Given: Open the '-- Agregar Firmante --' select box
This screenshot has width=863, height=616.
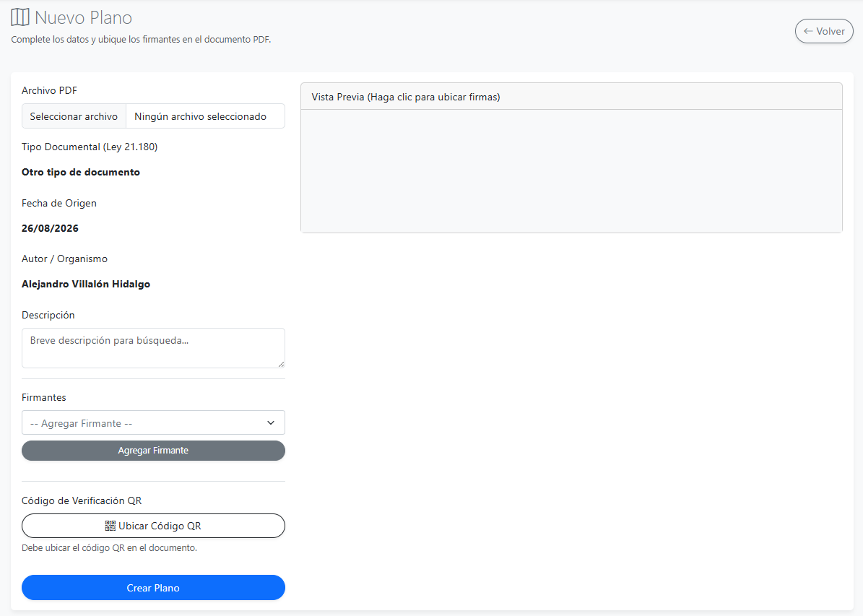Looking at the screenshot, I should click(153, 422).
